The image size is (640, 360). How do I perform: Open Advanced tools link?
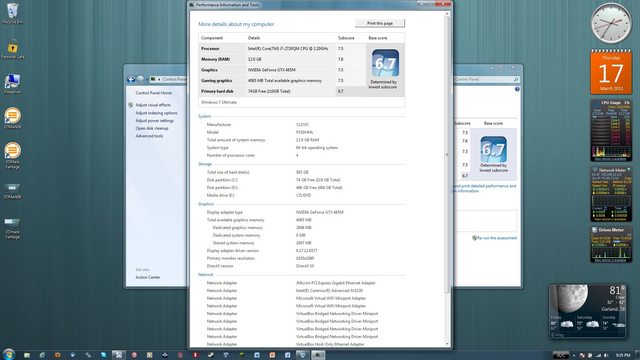click(x=149, y=136)
